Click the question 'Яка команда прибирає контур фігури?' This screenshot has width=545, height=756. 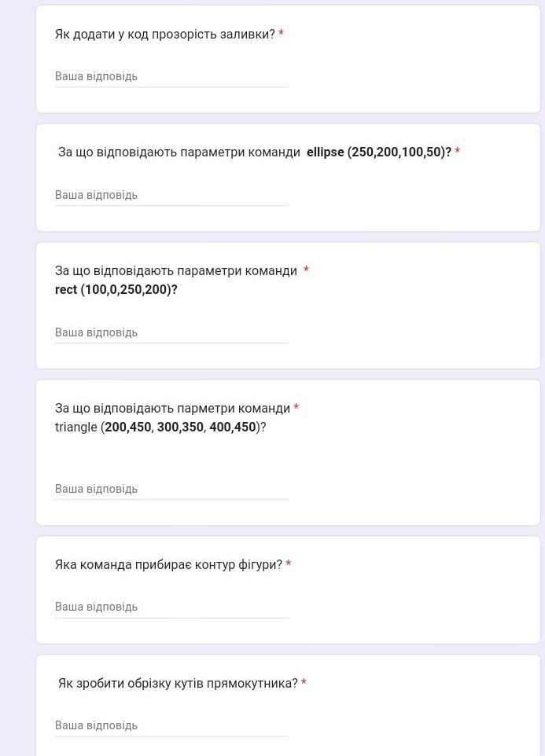(x=168, y=565)
